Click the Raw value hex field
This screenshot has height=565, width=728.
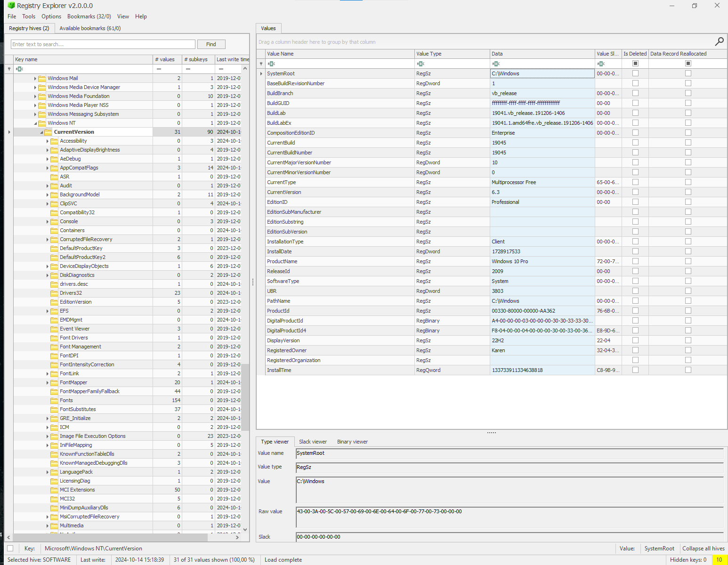pos(510,517)
